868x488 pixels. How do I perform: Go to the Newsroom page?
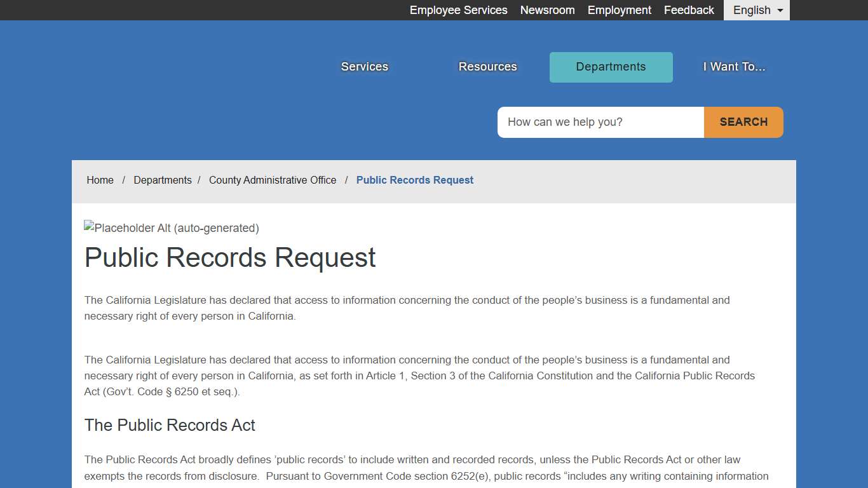pos(547,10)
